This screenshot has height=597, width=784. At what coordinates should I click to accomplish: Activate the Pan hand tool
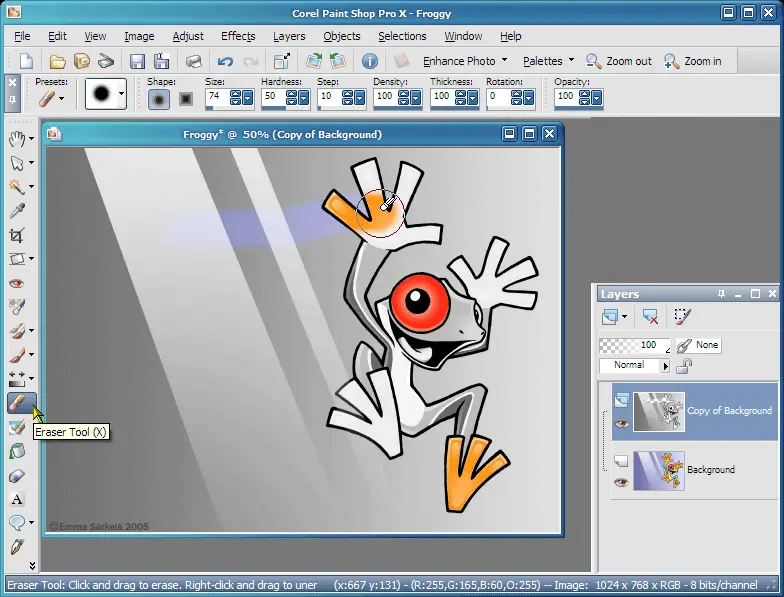point(17,139)
